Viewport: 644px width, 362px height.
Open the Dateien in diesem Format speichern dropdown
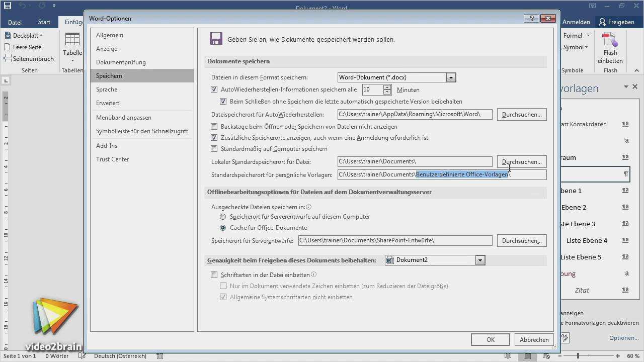coord(451,77)
